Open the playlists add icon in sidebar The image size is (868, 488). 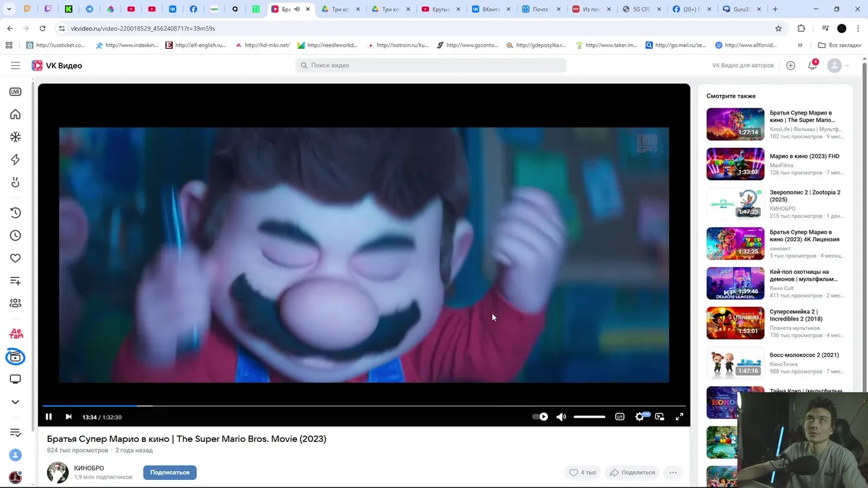click(x=15, y=281)
